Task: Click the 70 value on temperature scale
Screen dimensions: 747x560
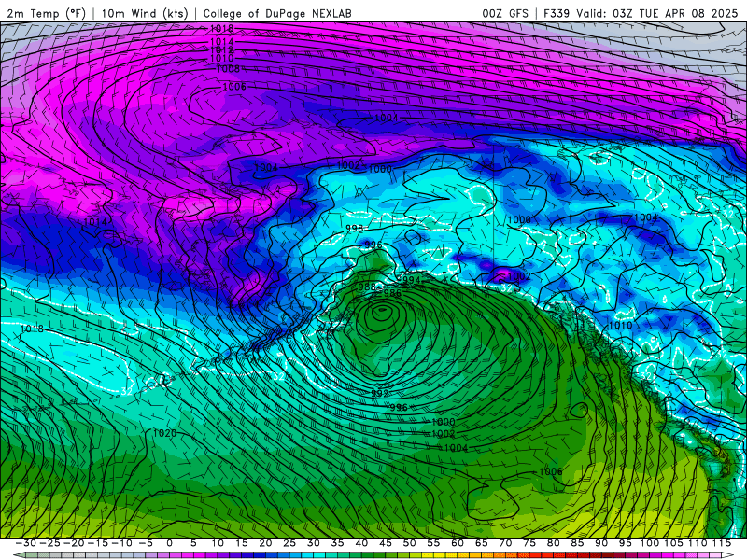Action: [x=505, y=543]
